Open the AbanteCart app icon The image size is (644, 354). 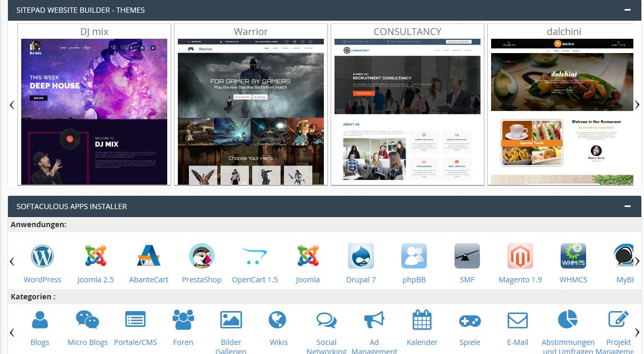tap(149, 256)
